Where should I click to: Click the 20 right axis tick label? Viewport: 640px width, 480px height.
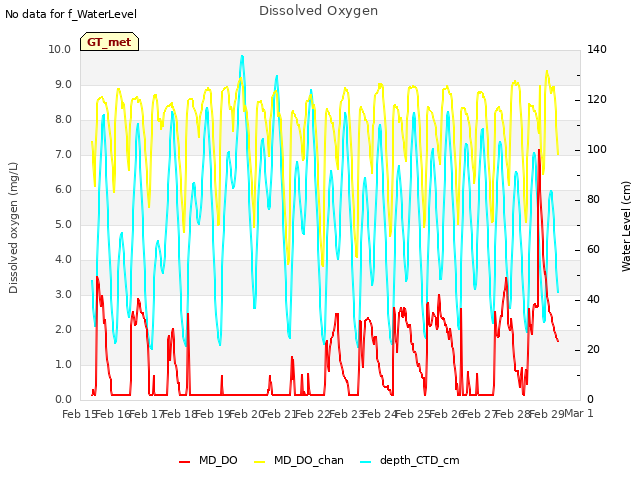(593, 350)
